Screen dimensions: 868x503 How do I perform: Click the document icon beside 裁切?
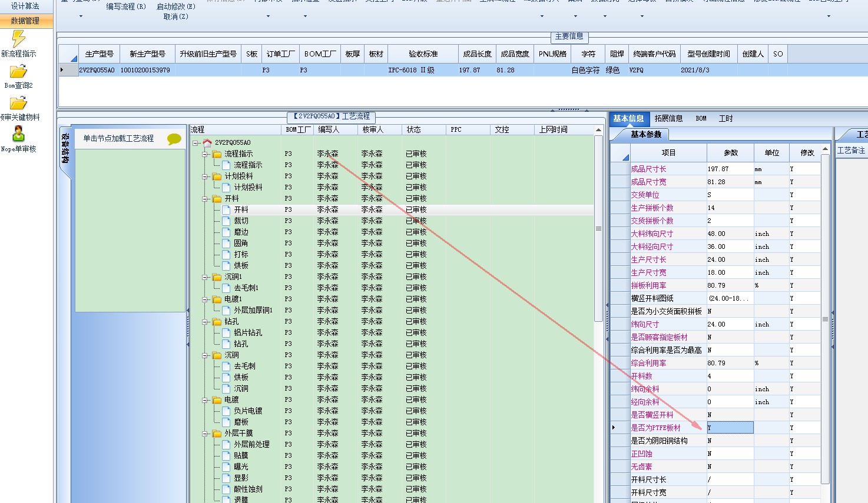(x=226, y=221)
